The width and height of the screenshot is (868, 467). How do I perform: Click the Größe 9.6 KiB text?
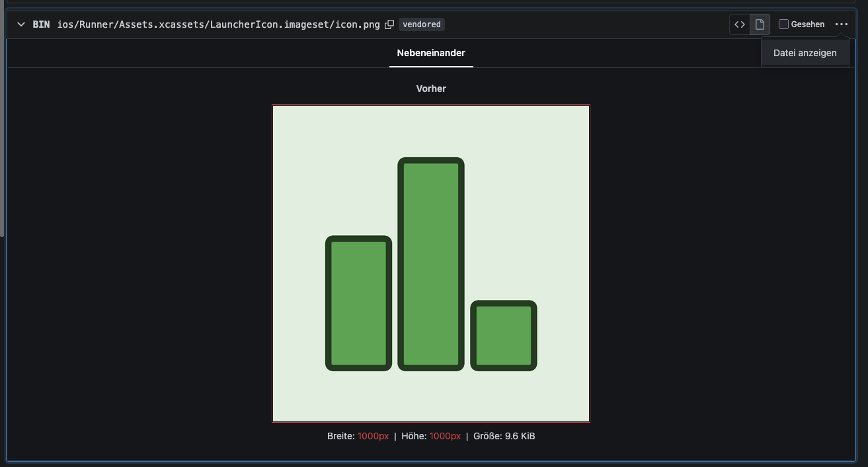pos(504,436)
